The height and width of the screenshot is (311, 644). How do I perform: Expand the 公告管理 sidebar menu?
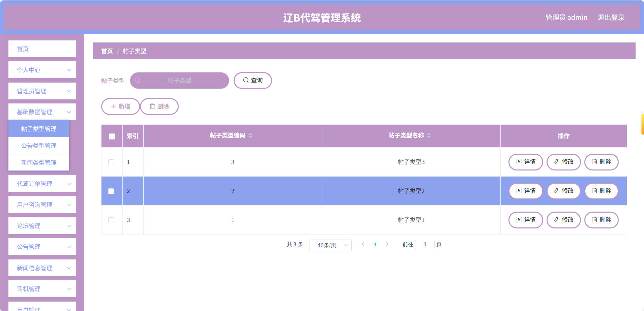(x=42, y=247)
